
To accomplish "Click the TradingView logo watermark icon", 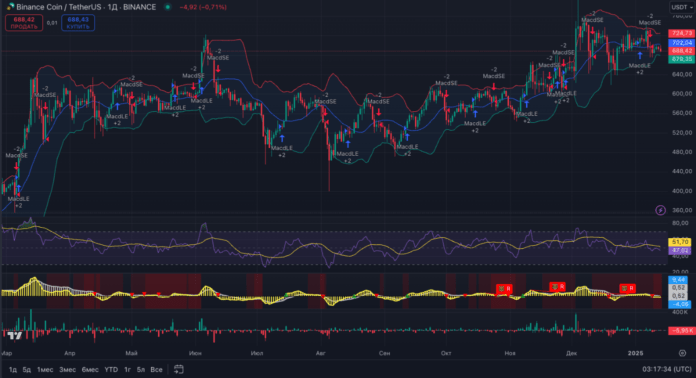I will tap(15, 336).
